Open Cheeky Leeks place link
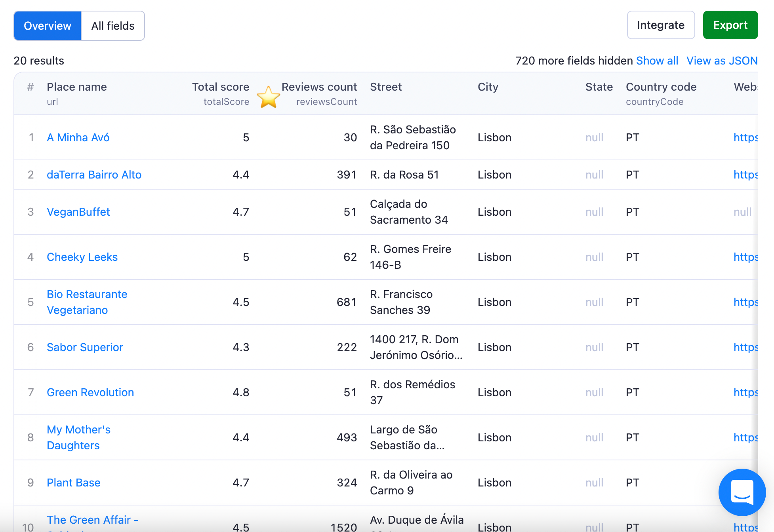774x532 pixels. (x=82, y=257)
